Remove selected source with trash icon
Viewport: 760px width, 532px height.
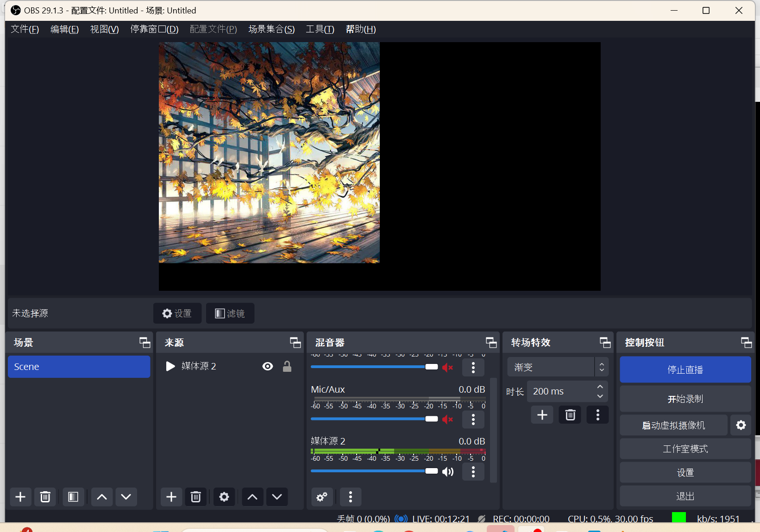tap(196, 497)
